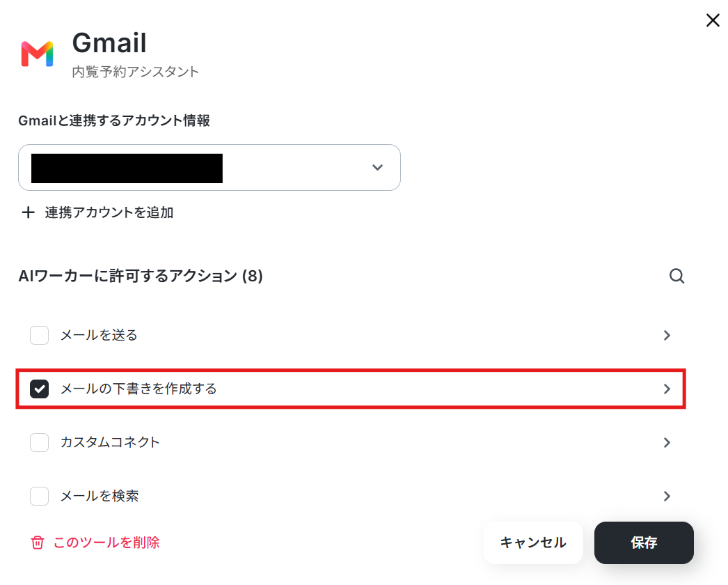Viewport: 728px width, 585px height.
Task: Click the キャンセル button
Action: tap(533, 543)
